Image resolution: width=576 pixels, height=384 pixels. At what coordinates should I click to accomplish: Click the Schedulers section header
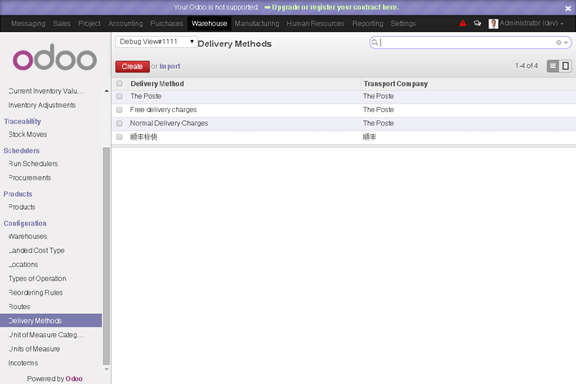21,151
